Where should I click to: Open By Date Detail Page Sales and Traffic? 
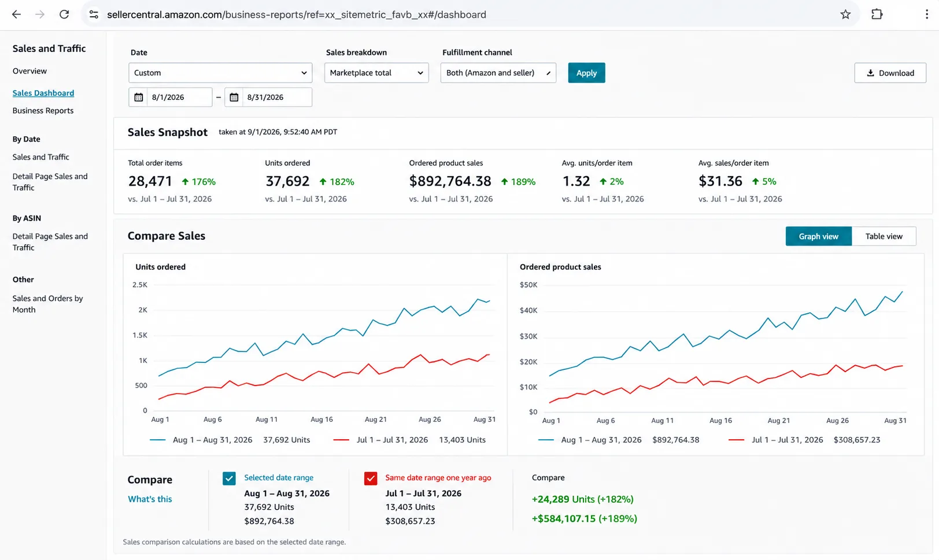50,182
